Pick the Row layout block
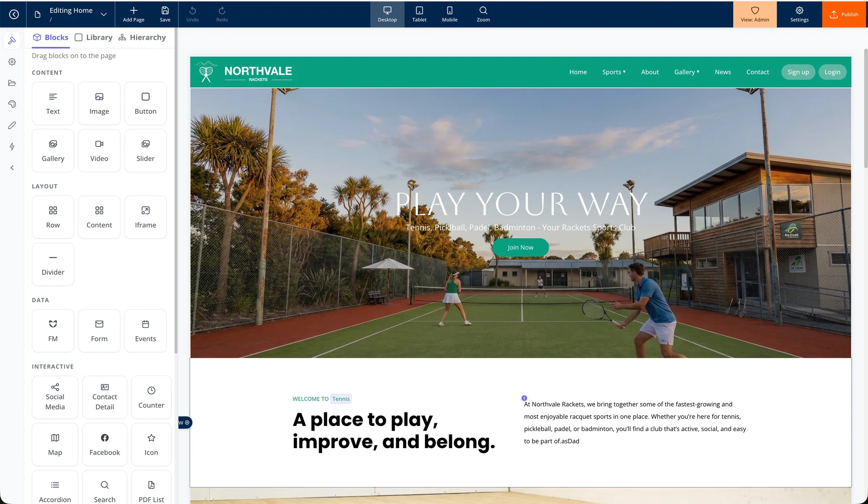Image resolution: width=868 pixels, height=504 pixels. [x=53, y=217]
